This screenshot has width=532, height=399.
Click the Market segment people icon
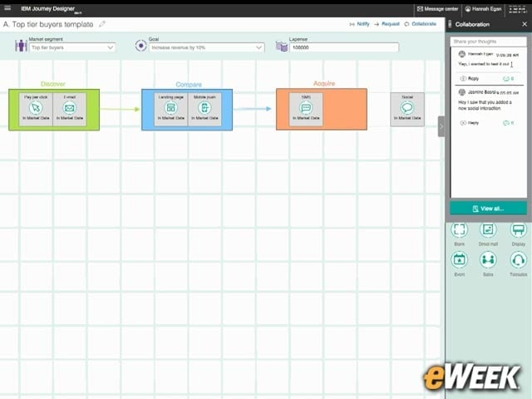point(21,46)
